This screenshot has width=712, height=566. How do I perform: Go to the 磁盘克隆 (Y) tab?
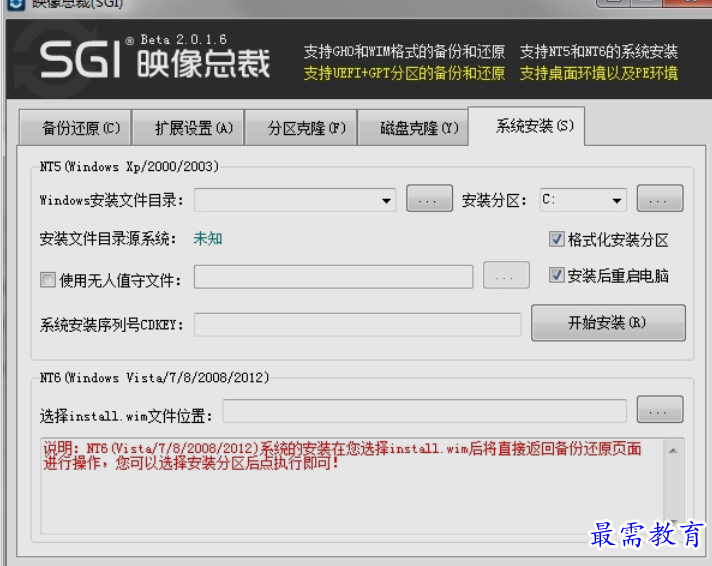413,128
